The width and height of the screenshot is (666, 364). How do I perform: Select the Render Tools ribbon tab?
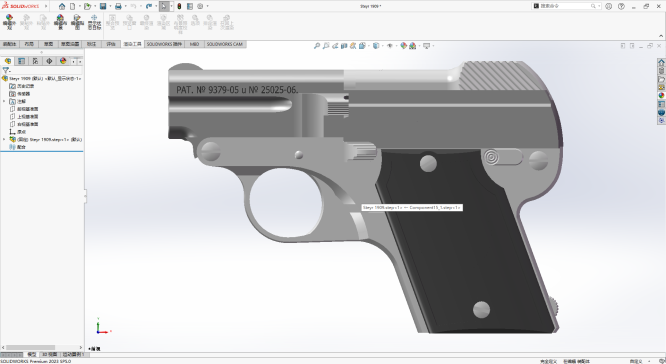pyautogui.click(x=132, y=44)
